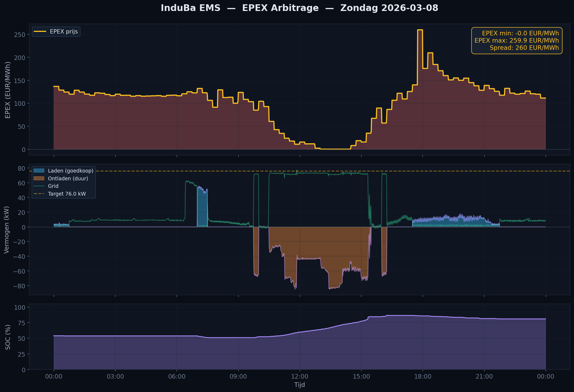The width and height of the screenshot is (574, 392).
Task: Click the EPEX prijs legend entry
Action: pos(64,32)
